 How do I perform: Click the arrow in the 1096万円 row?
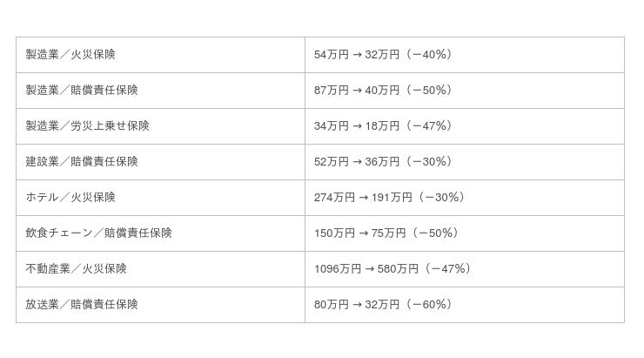[x=369, y=269]
